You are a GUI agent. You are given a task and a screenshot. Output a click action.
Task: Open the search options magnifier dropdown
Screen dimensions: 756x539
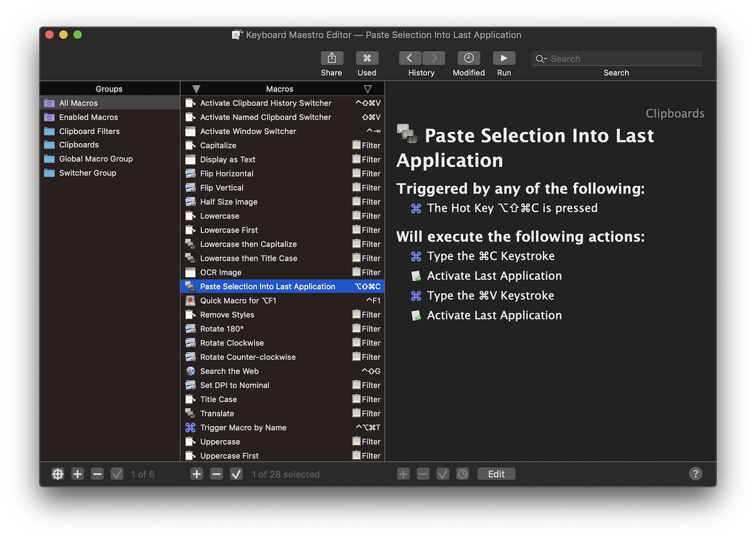541,59
